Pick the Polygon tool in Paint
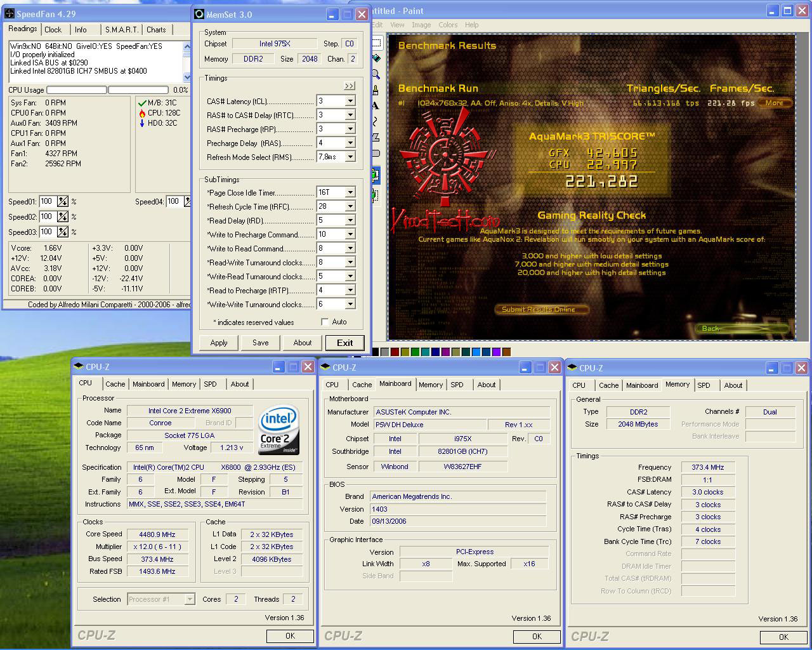812x650 pixels. pos(376,137)
